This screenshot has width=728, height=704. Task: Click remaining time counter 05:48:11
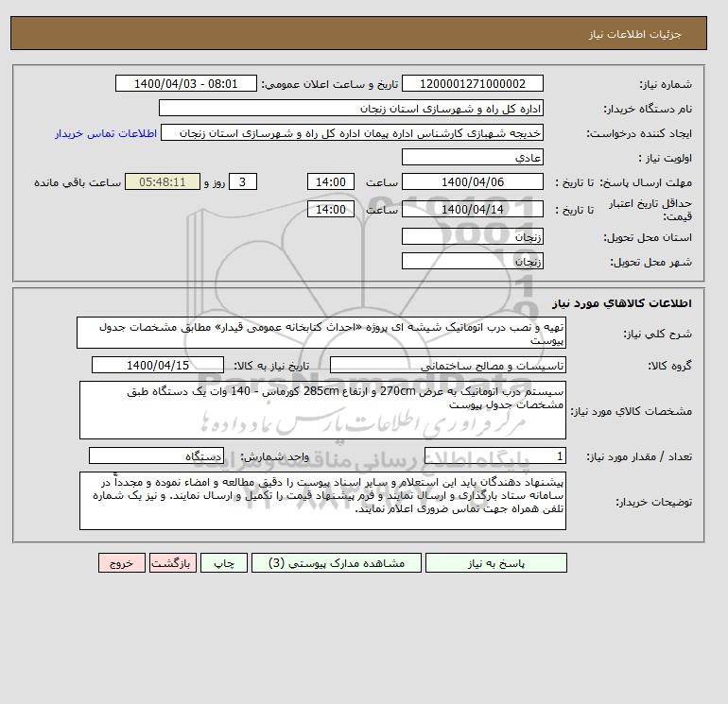[163, 182]
